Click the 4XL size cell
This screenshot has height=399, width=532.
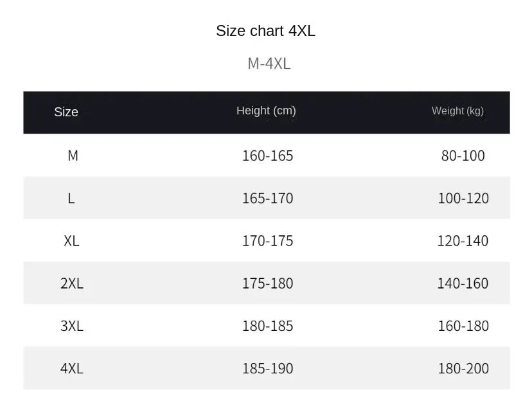(x=72, y=369)
